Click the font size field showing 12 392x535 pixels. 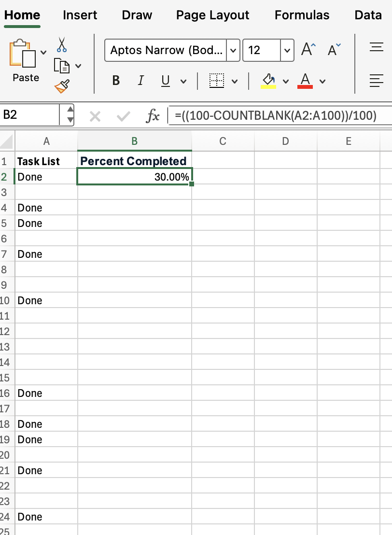(262, 50)
